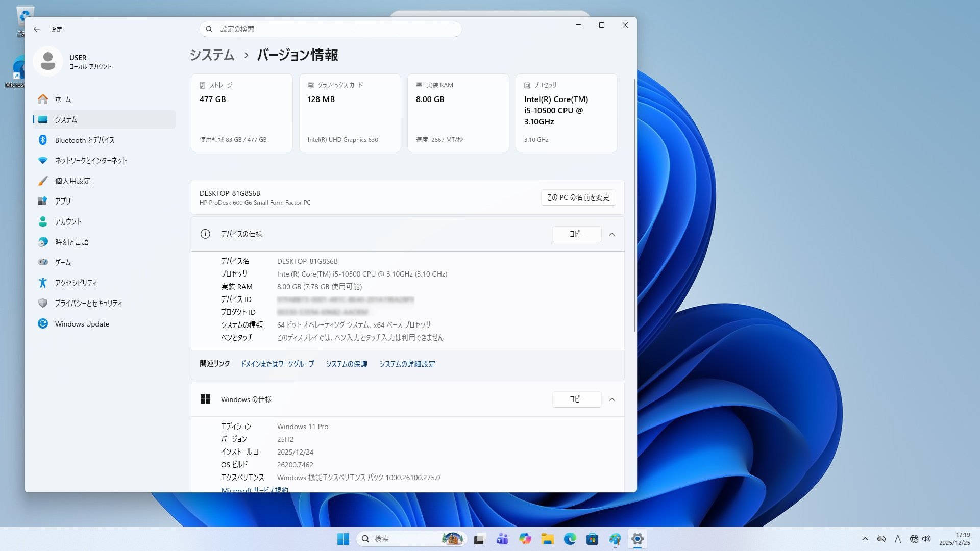Open Microsoft Store from the taskbar
980x551 pixels.
coord(592,539)
